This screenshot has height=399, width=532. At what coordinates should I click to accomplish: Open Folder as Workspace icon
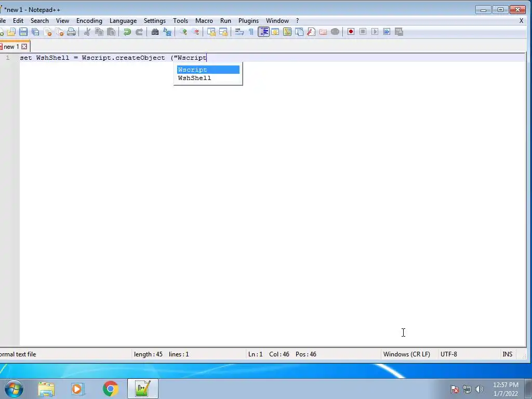pos(323,32)
